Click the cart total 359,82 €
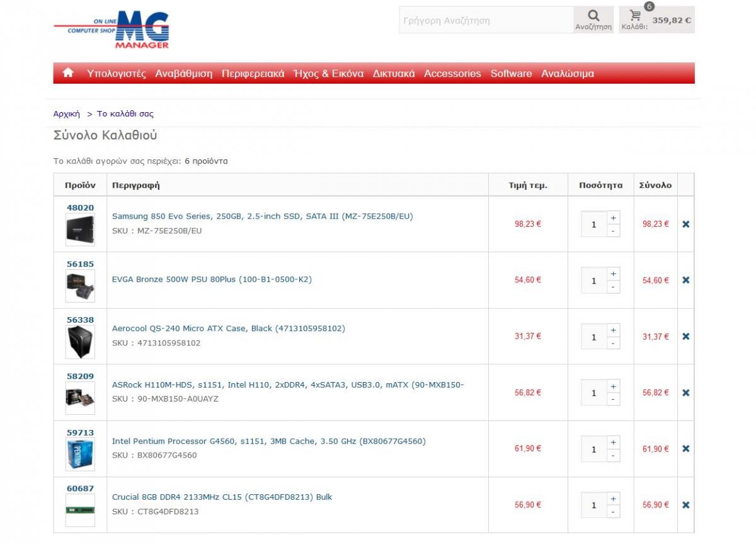Screen dimensions: 756x544 pos(672,20)
